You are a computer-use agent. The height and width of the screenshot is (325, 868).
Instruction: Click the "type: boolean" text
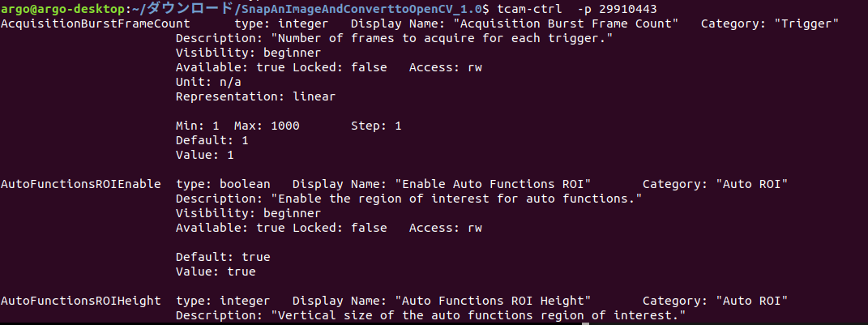[x=223, y=184]
